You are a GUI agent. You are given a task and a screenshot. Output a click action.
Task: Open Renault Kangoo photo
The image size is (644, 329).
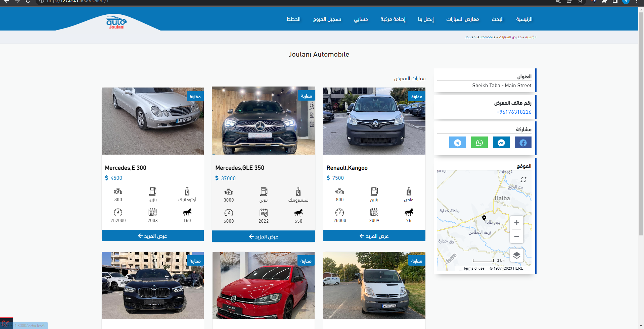click(x=374, y=121)
